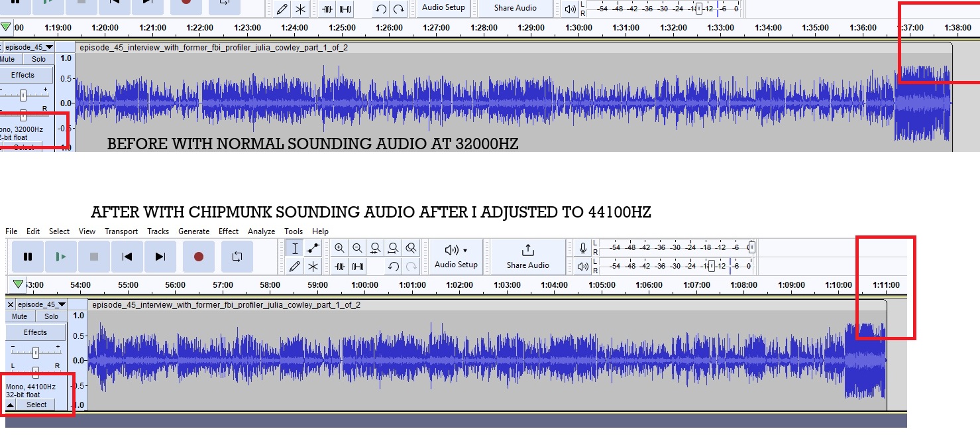Close the 44100Hz track with X button
Viewport: 980px width, 441px height.
coord(11,304)
